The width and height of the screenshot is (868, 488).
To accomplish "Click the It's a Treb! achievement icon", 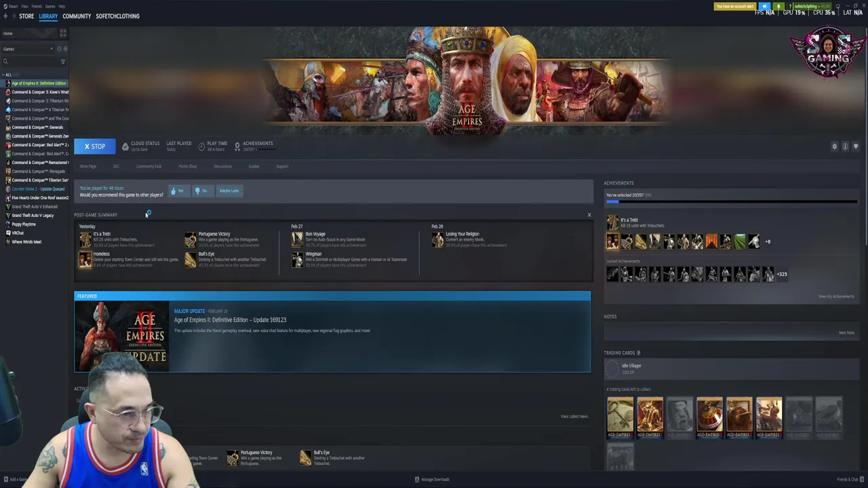I will [x=85, y=239].
